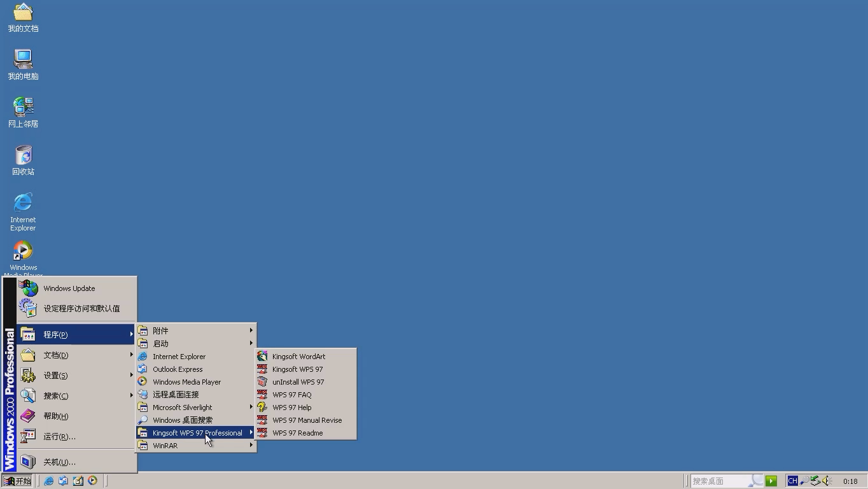Viewport: 868px width, 489px height.
Task: Open the volume speaker tray icon
Action: pyautogui.click(x=827, y=481)
